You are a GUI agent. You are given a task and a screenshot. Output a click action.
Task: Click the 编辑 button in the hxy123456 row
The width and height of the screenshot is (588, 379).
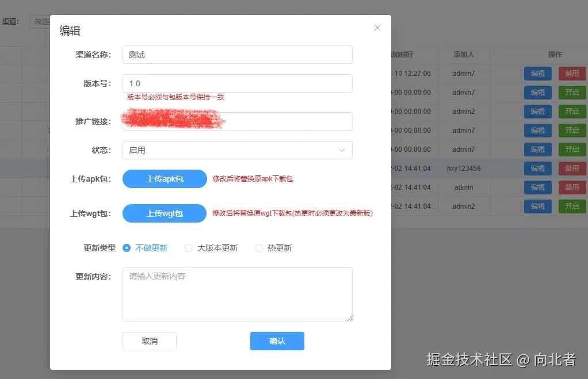(x=537, y=168)
